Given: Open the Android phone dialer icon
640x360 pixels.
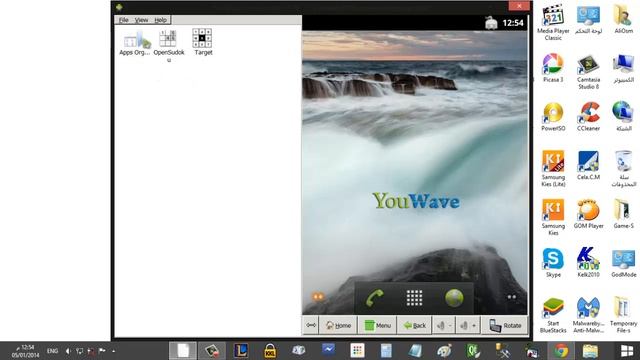Looking at the screenshot, I should coord(374,298).
